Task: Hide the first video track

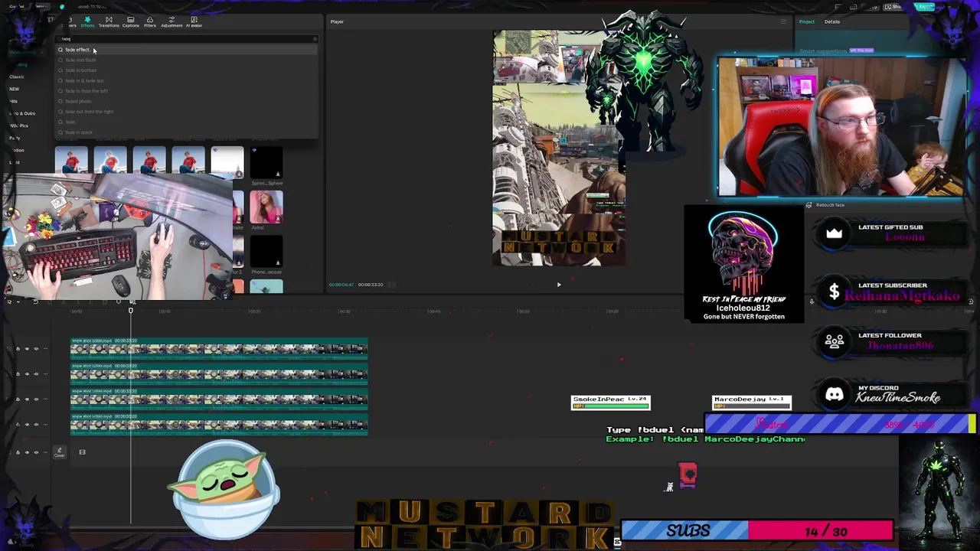Action: tap(26, 349)
